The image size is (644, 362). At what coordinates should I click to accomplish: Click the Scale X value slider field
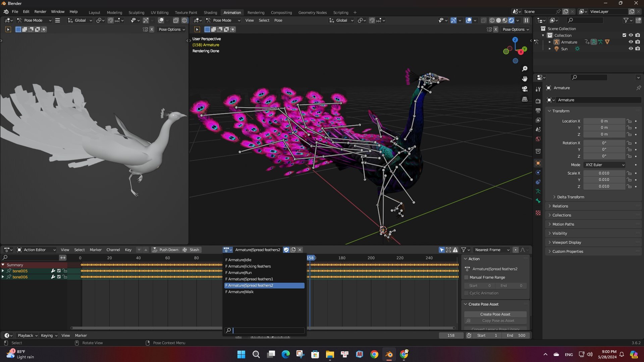tap(604, 173)
